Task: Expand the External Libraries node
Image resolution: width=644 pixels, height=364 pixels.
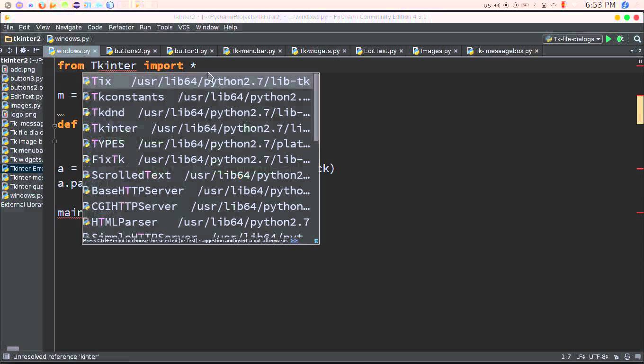Action: pyautogui.click(x=21, y=204)
